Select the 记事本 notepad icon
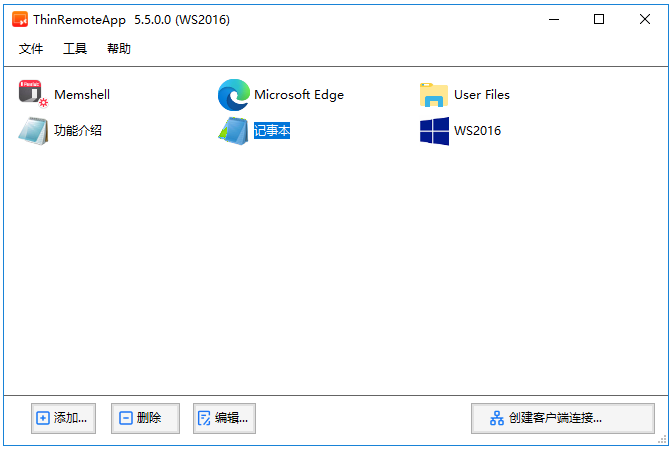The height and width of the screenshot is (450, 671). pos(233,130)
